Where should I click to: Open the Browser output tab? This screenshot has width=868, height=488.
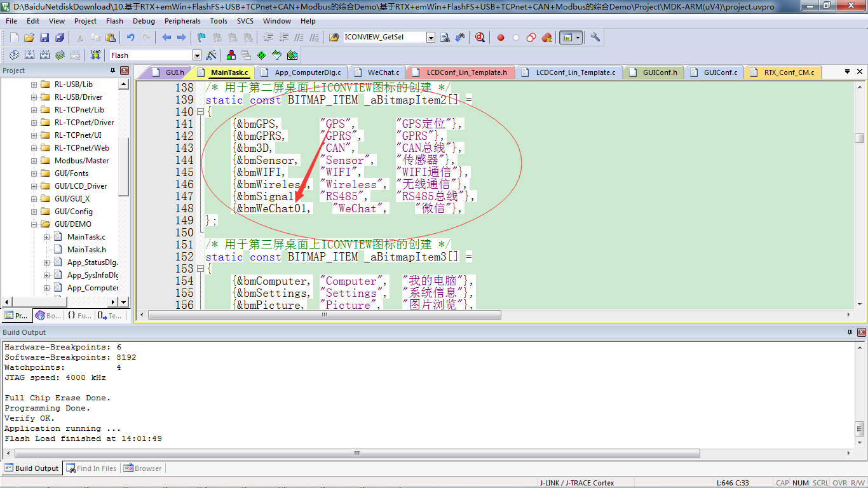tap(142, 468)
